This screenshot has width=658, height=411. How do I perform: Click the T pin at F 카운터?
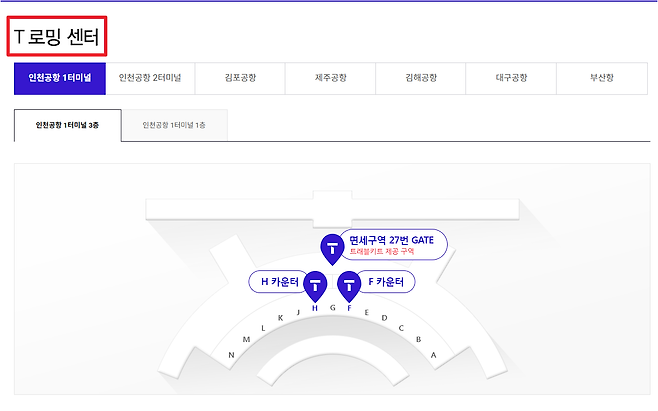(349, 285)
